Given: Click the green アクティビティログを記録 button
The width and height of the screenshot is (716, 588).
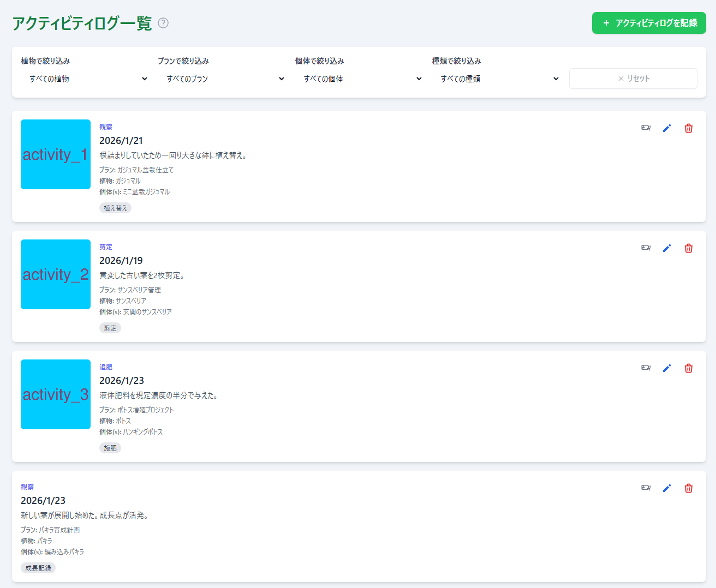Looking at the screenshot, I should [649, 23].
